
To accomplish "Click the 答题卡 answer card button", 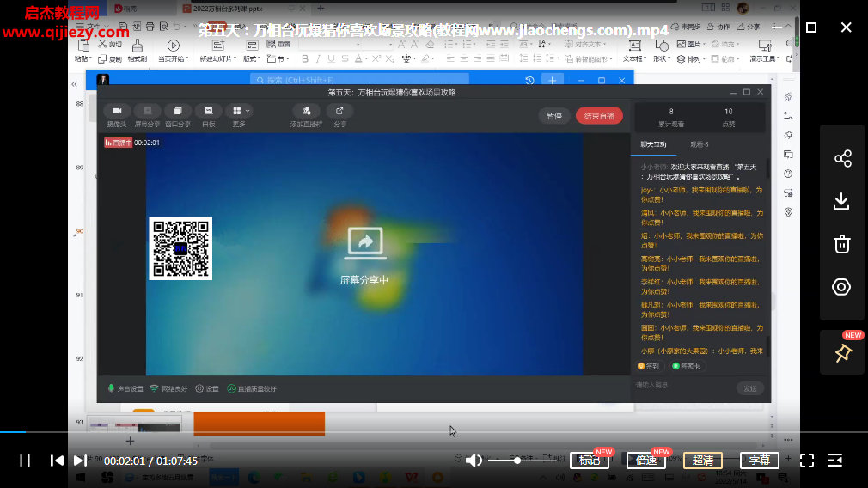I will pyautogui.click(x=687, y=366).
